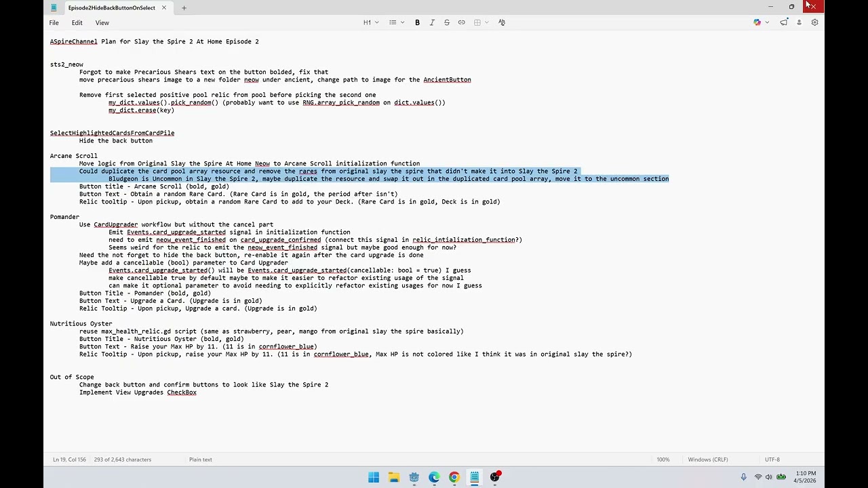
Task: Click the 100% zoom level in status bar
Action: click(663, 460)
